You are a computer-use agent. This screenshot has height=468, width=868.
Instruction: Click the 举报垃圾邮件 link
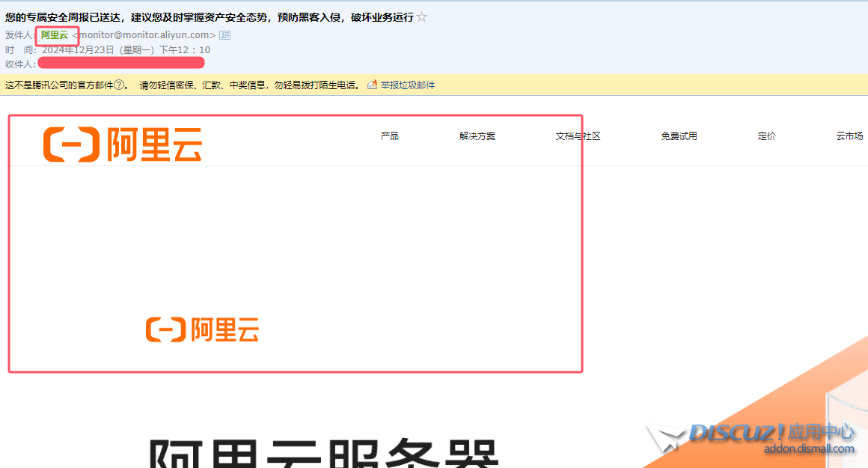pyautogui.click(x=407, y=85)
